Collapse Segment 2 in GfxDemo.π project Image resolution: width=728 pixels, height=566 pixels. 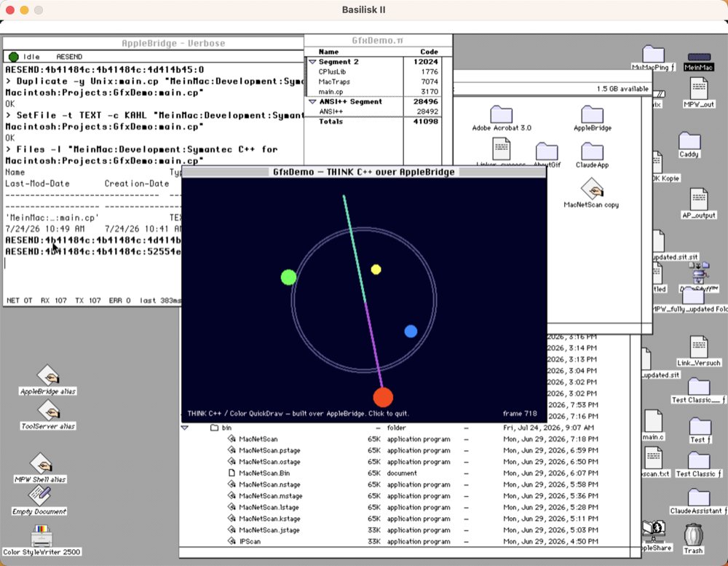312,62
